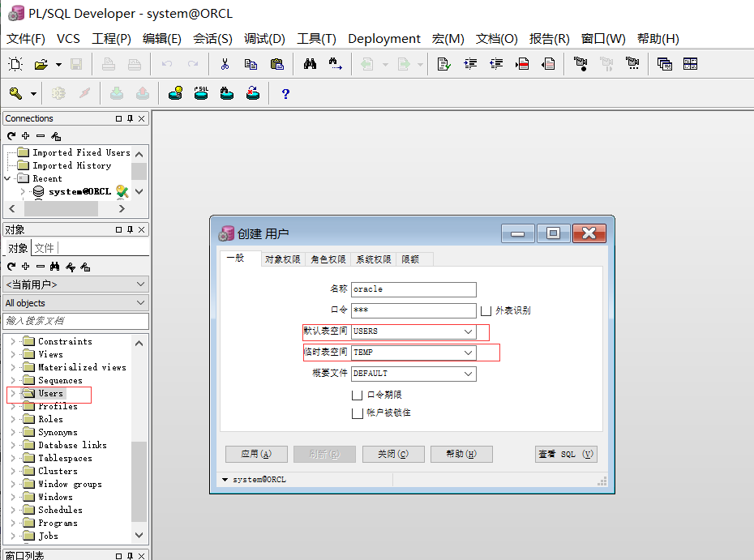The width and height of the screenshot is (754, 560).
Task: Click the 名称 field containing oracle
Action: 413,289
